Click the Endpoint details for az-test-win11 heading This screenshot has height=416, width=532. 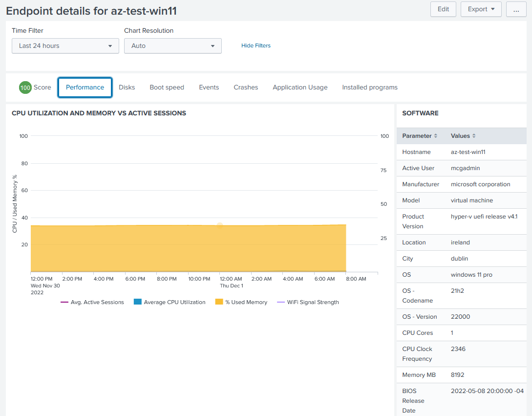[x=91, y=11]
